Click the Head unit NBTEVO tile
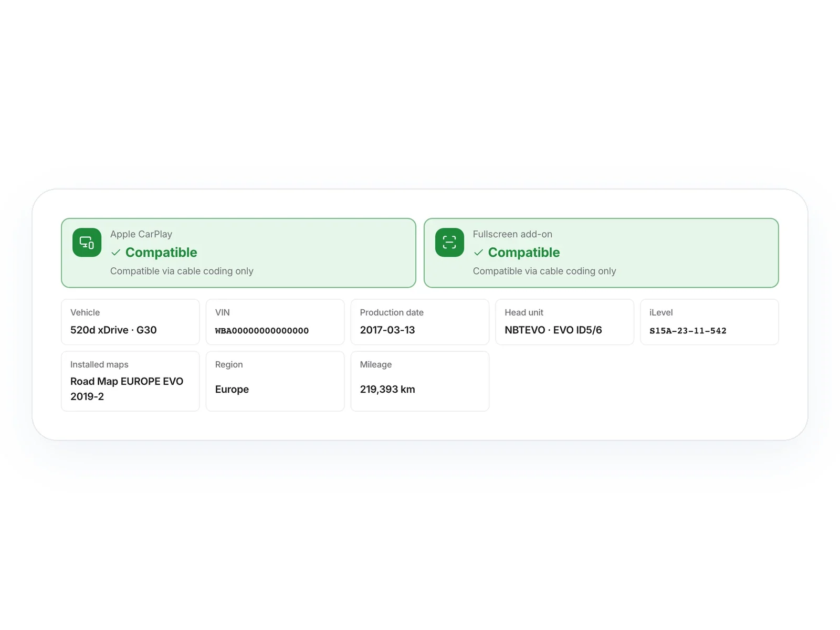Image resolution: width=840 pixels, height=630 pixels. tap(565, 322)
